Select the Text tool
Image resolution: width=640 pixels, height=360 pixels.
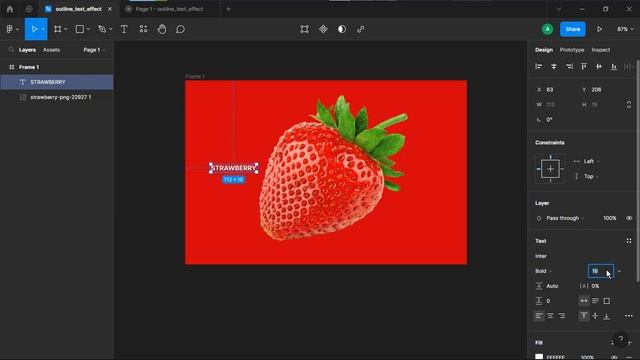click(x=124, y=29)
